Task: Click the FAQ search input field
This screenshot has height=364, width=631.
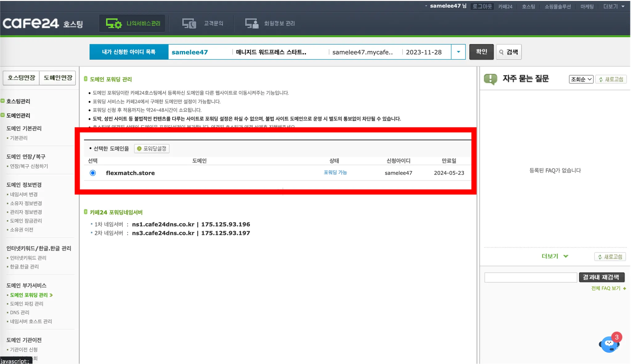Action: pyautogui.click(x=530, y=277)
